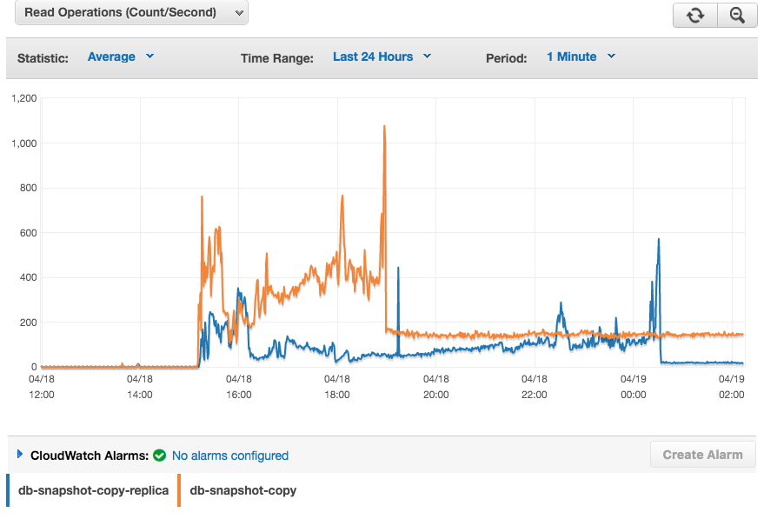Refresh the metrics graph

(x=695, y=16)
